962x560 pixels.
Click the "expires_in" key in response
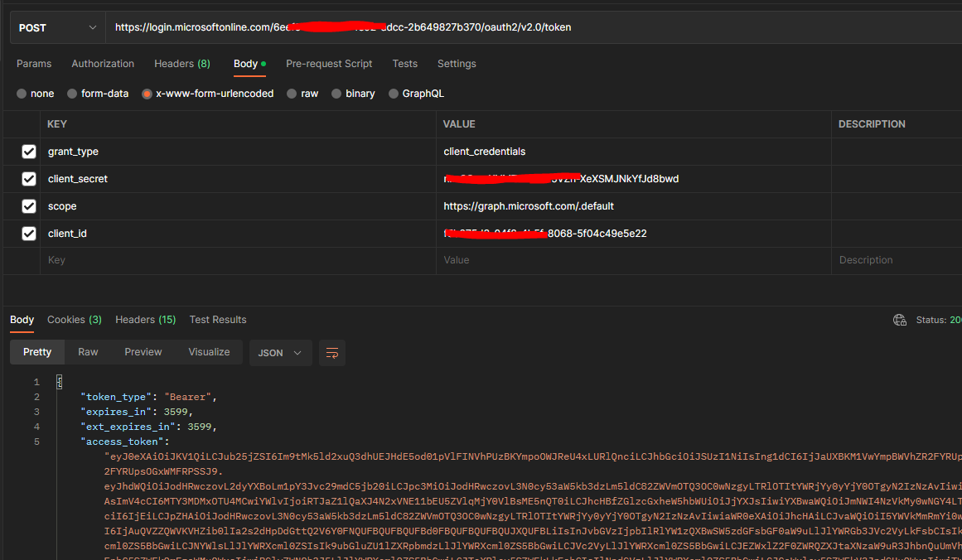pos(117,412)
